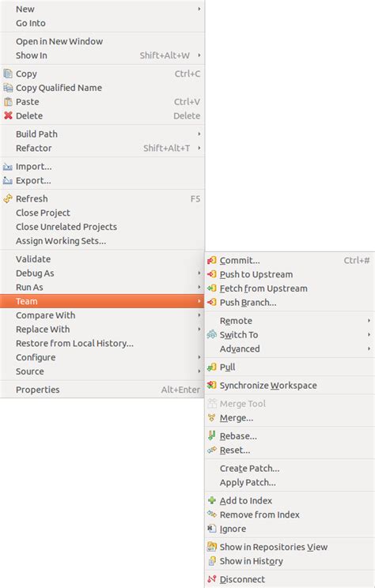Screen dimensions: 375x588
Task: Open the Advanced submenu arrow
Action: click(369, 349)
